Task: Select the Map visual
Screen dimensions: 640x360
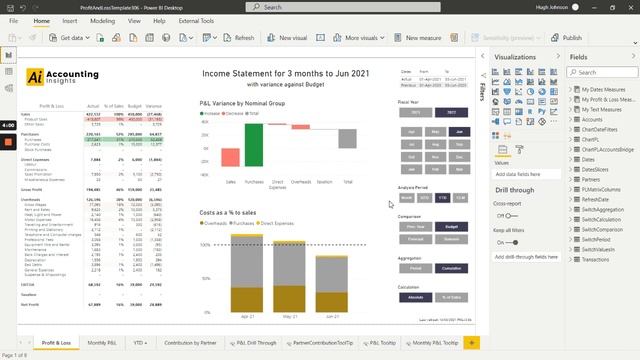Action: [x=495, y=101]
